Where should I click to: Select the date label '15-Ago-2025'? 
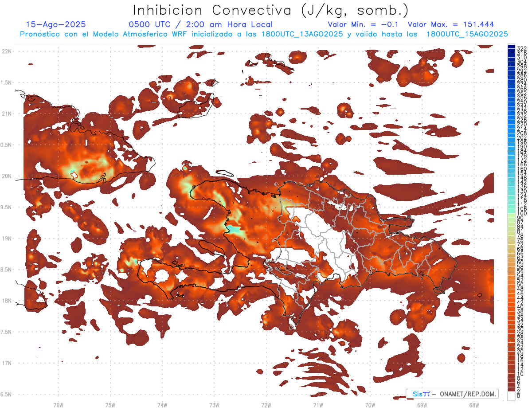coord(56,24)
